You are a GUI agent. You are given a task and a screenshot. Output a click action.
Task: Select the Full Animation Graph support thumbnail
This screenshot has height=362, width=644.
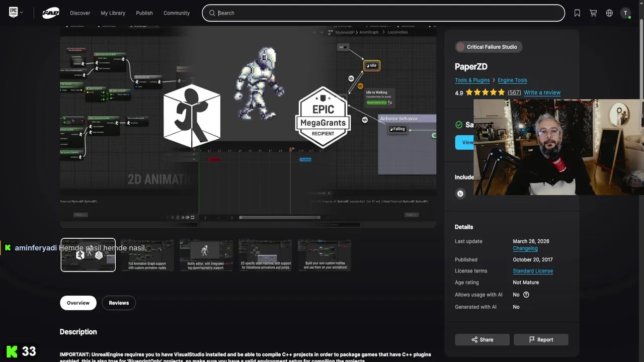[x=147, y=255]
